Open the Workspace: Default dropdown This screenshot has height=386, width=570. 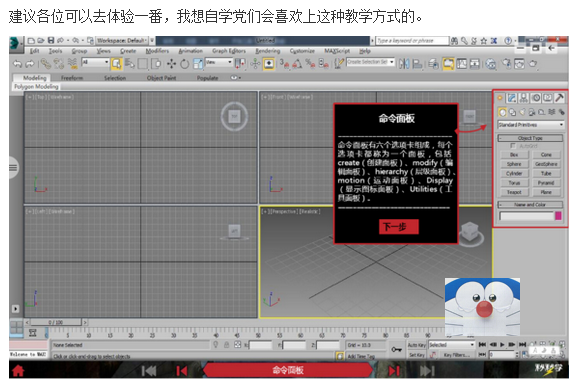122,40
